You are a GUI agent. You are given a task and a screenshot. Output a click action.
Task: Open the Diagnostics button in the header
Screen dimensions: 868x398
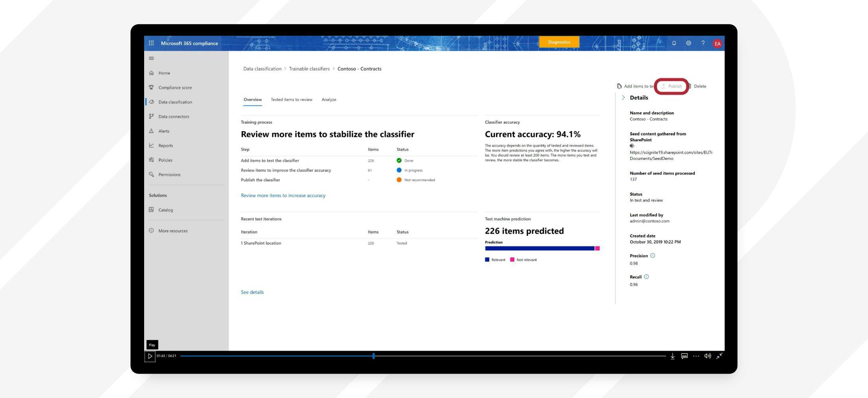tap(559, 42)
